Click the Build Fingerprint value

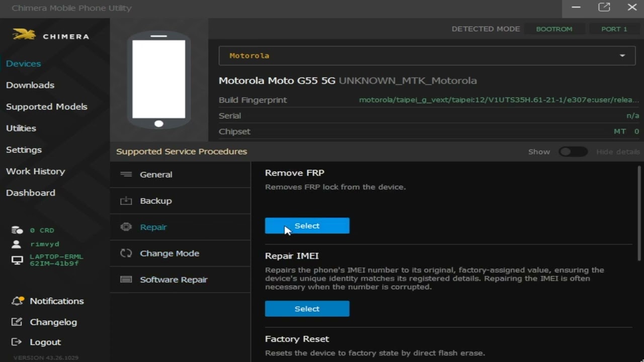point(499,100)
